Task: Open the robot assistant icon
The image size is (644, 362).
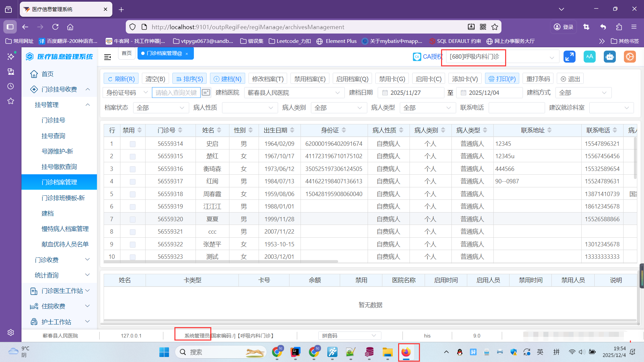Action: (x=610, y=57)
